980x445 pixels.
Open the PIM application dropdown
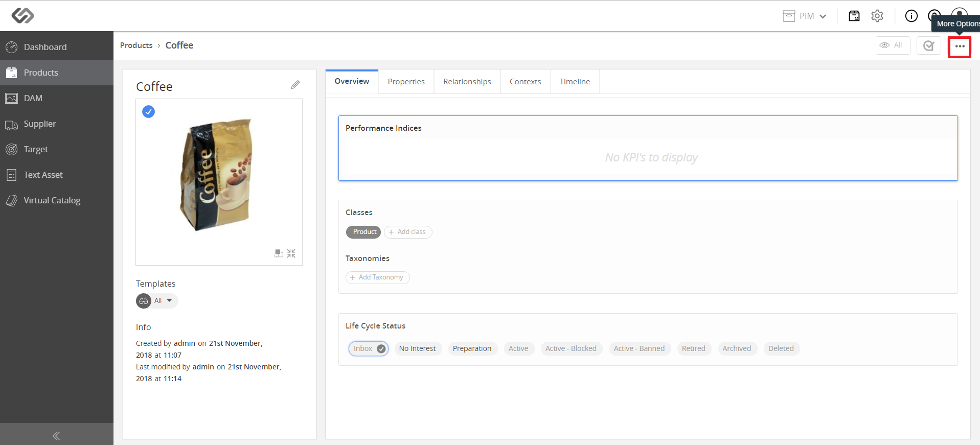(x=805, y=16)
